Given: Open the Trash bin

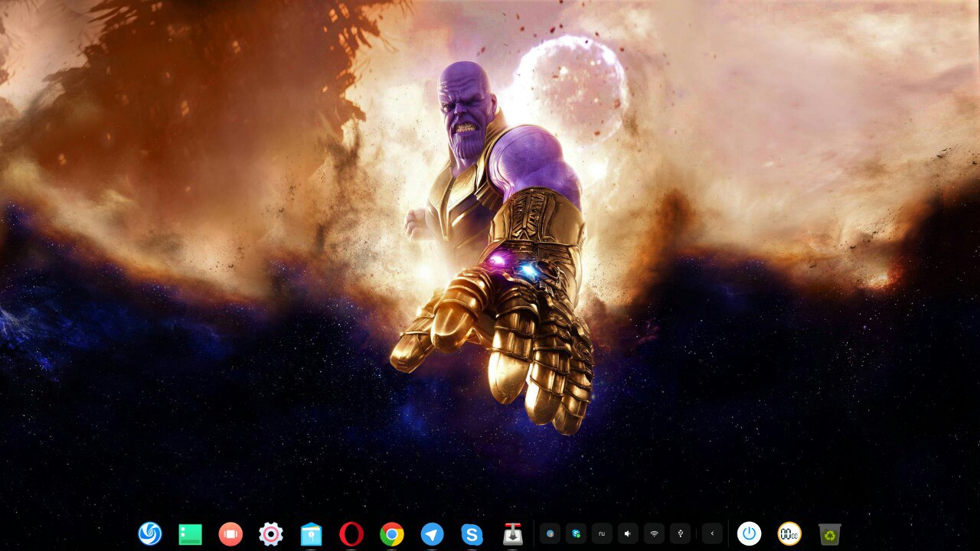Looking at the screenshot, I should coord(830,533).
